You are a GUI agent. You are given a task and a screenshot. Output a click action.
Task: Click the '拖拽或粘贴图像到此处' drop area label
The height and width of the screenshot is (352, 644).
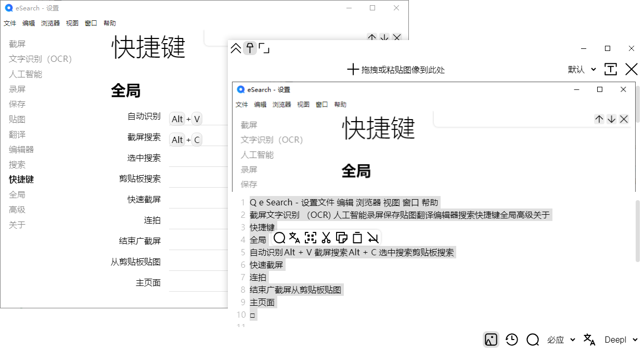coord(403,70)
